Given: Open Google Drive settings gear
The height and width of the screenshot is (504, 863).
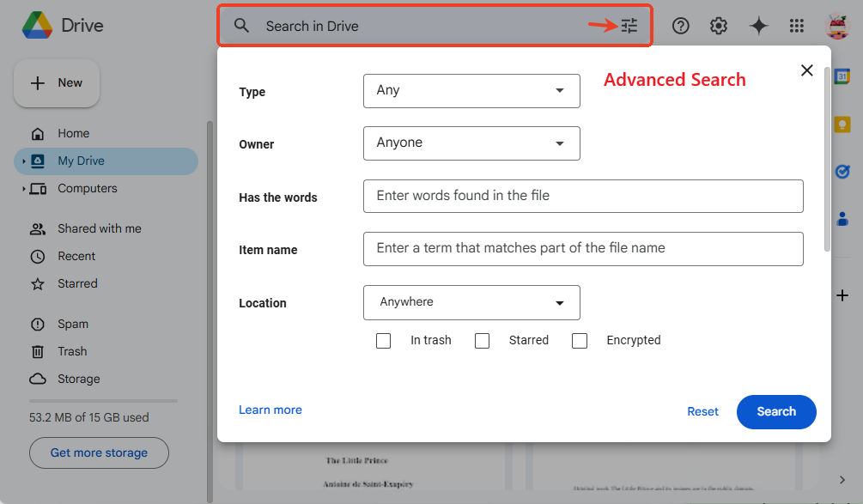Looking at the screenshot, I should click(x=719, y=26).
